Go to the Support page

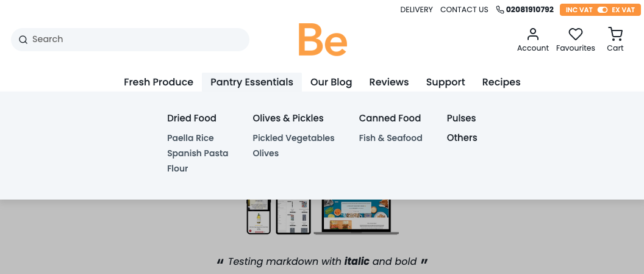click(445, 82)
